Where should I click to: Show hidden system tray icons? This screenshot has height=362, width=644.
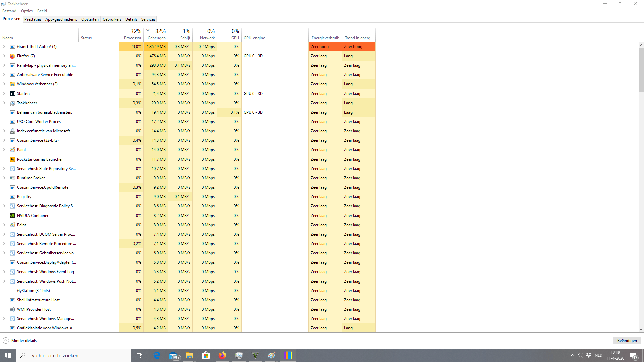[x=573, y=355]
